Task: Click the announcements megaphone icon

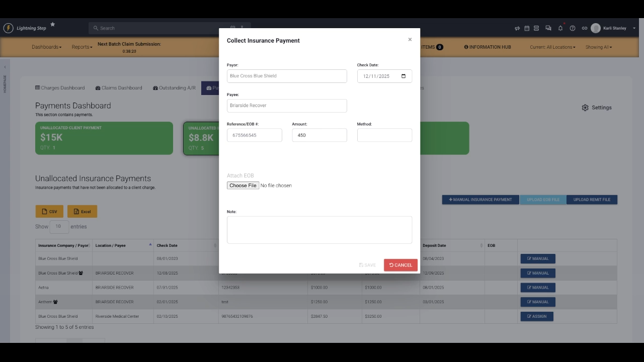Action: (x=517, y=28)
